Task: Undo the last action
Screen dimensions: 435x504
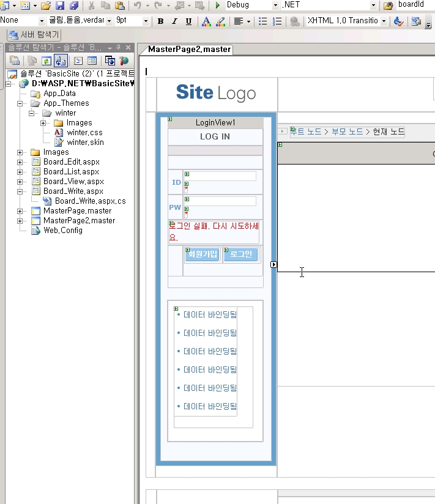Action: point(138,5)
